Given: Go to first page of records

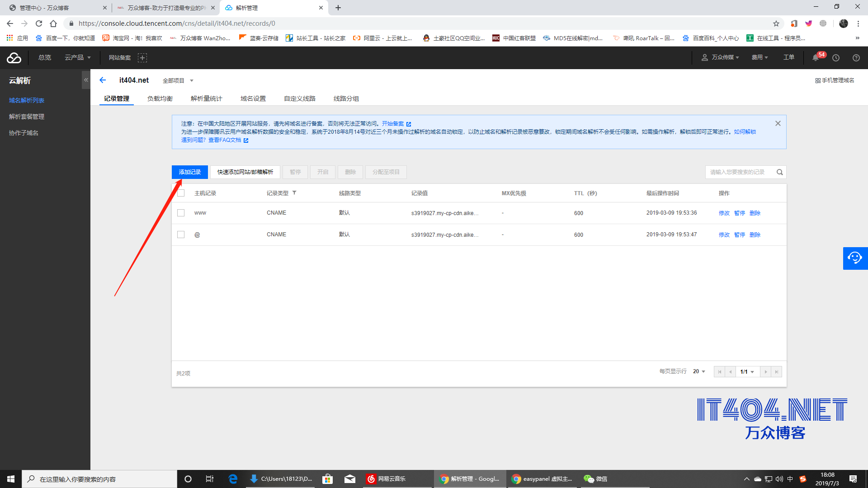Looking at the screenshot, I should (719, 372).
